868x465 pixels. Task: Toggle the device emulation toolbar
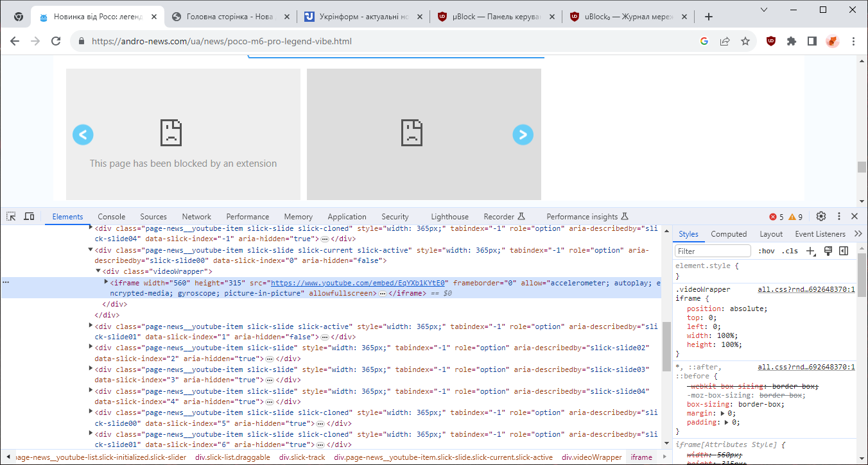[x=30, y=216]
